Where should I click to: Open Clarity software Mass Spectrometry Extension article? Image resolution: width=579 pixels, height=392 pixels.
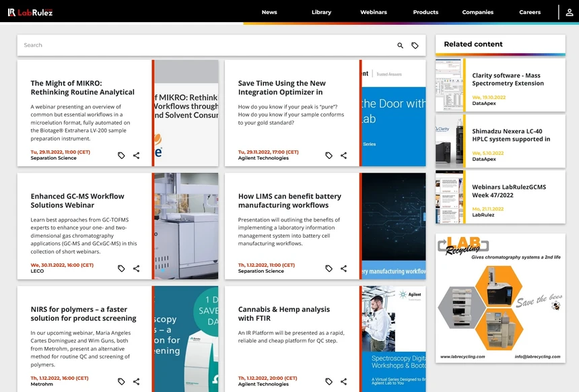pos(508,79)
